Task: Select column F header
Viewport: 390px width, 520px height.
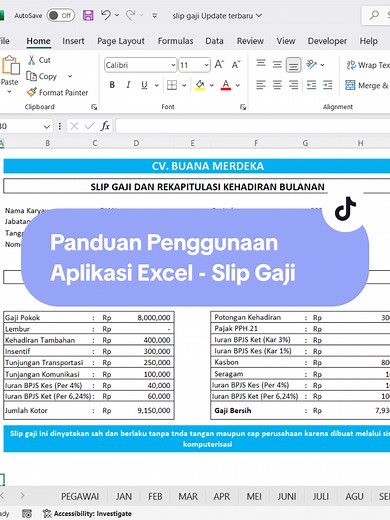Action: 256,143
